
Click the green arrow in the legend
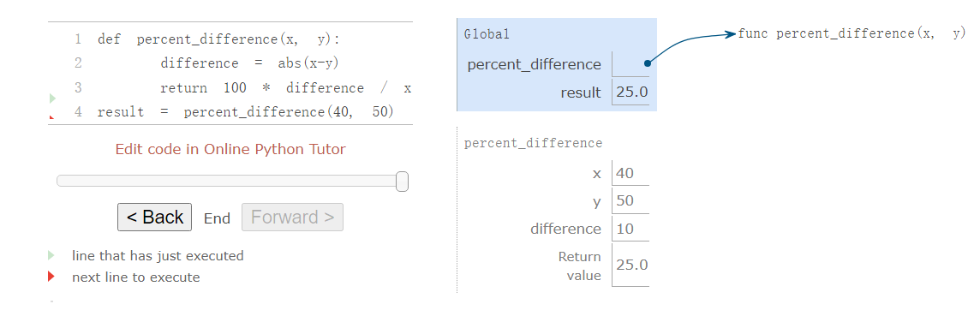51,255
